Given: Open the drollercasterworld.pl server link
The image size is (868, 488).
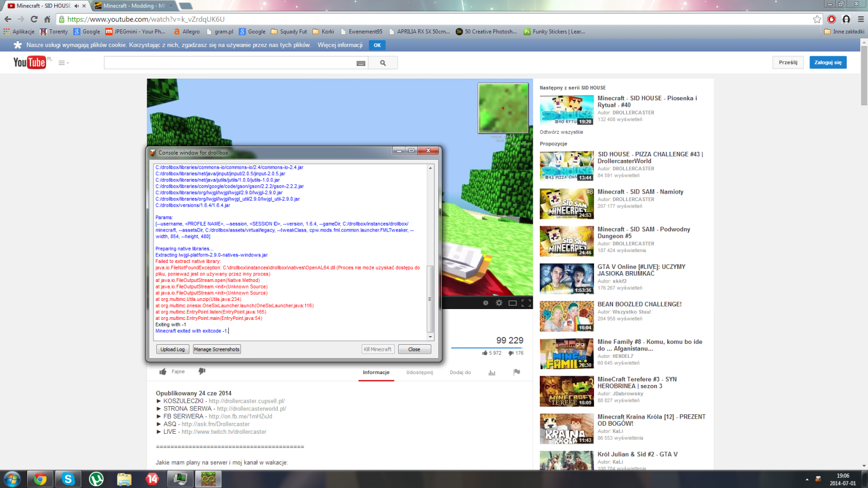Looking at the screenshot, I should tap(251, 409).
